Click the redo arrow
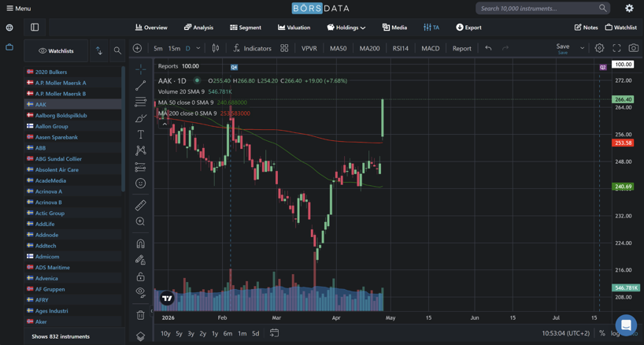The width and height of the screenshot is (644, 345). click(x=505, y=48)
